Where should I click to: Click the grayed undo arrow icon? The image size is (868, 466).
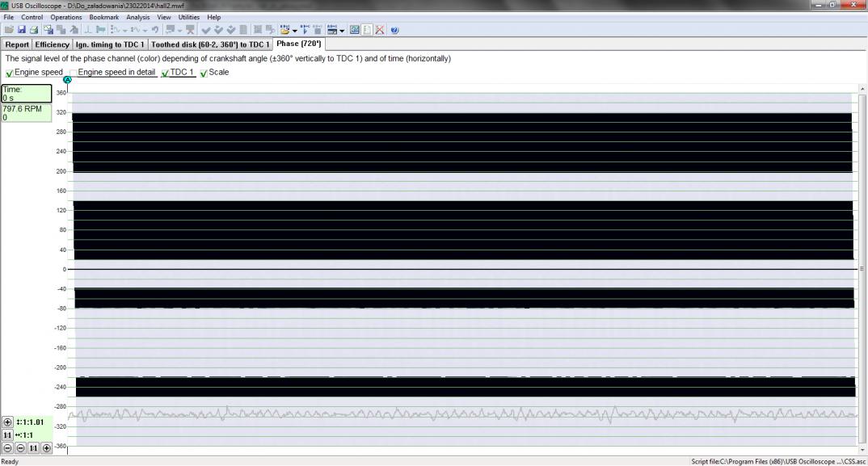pos(155,30)
